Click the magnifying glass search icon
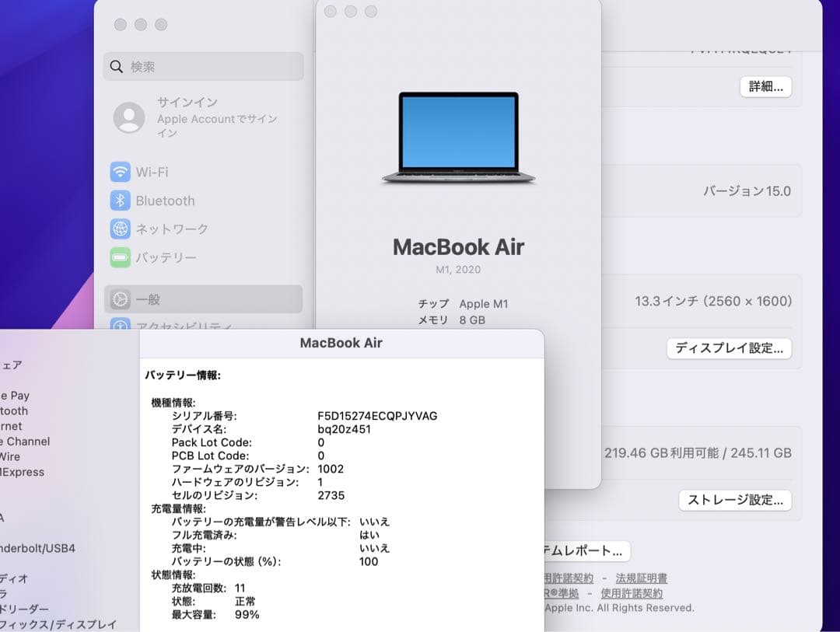 click(x=117, y=67)
